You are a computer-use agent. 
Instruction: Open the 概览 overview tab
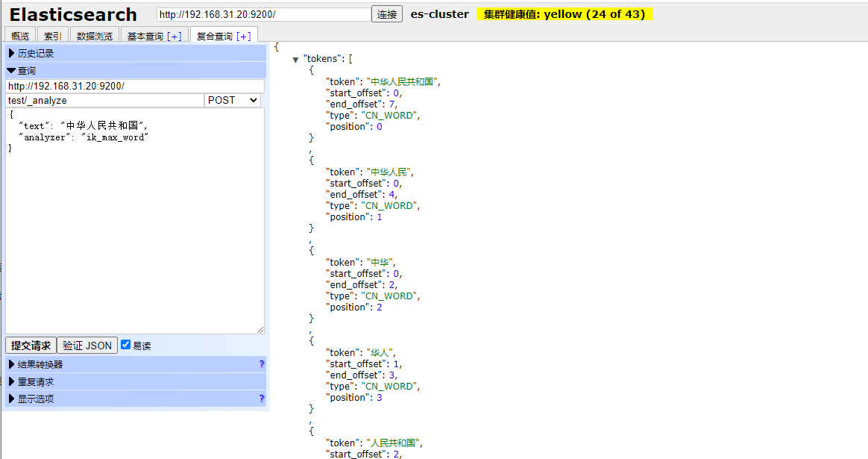pos(20,36)
